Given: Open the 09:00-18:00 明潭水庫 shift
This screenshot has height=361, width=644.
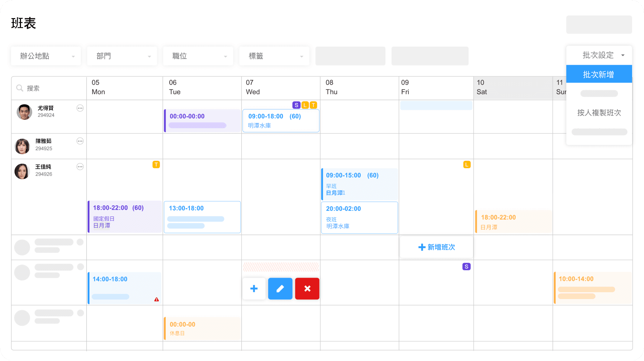Looking at the screenshot, I should (281, 121).
